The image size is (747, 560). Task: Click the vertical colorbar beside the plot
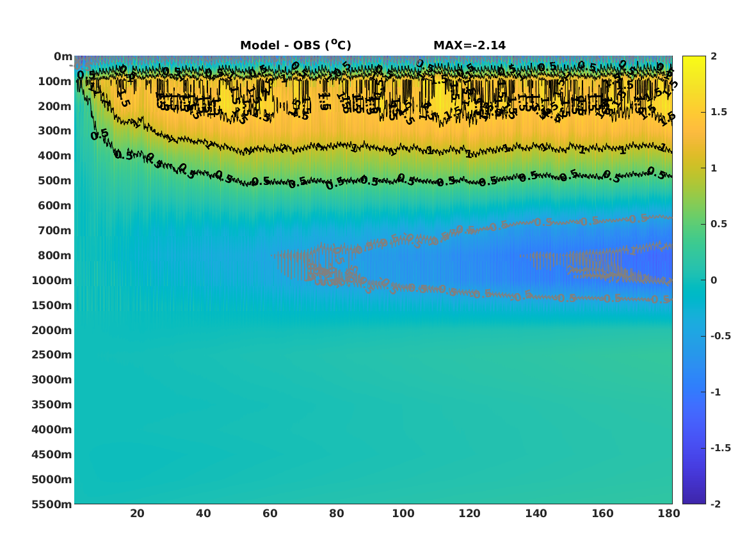694,280
